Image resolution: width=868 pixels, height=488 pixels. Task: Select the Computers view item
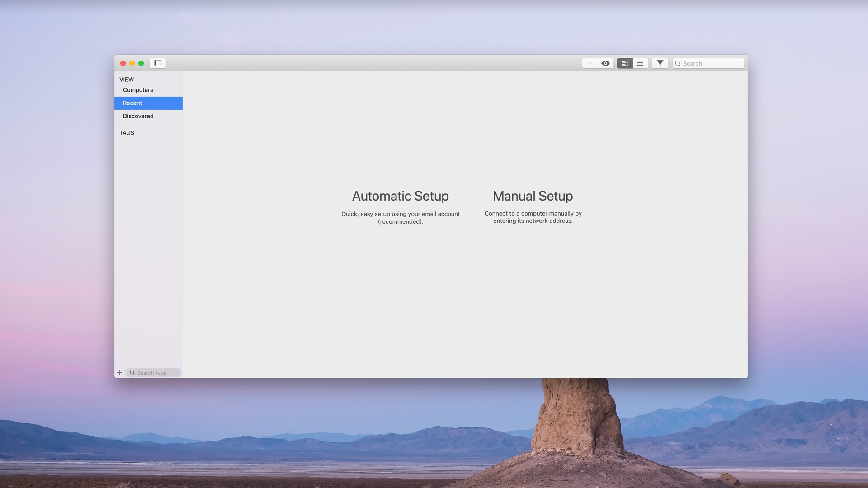click(x=138, y=90)
